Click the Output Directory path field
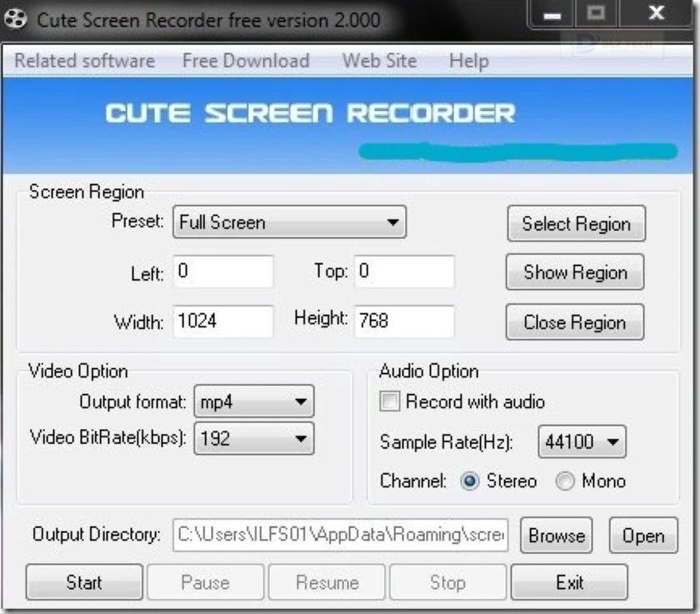 pyautogui.click(x=340, y=535)
